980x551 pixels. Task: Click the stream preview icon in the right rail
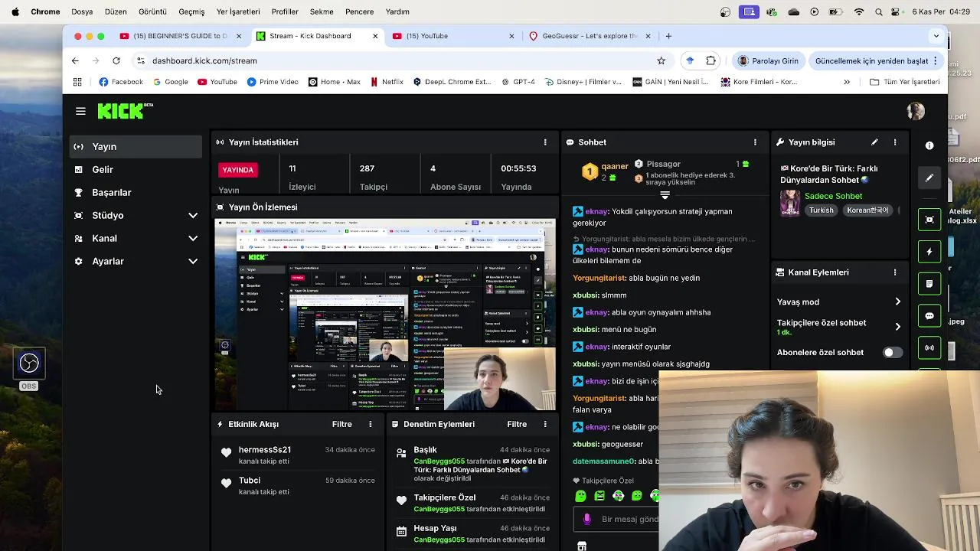(x=929, y=220)
